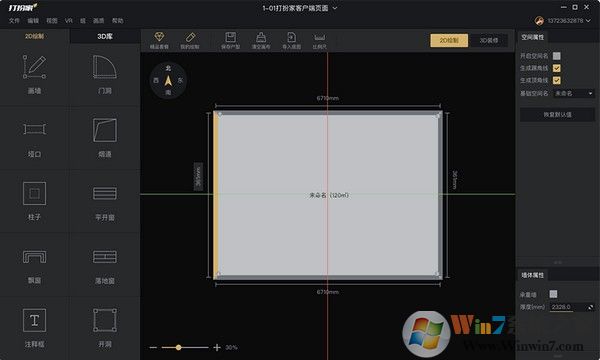Click the pencil icon in top toolbar
Viewport: 600px width, 360px height.
[190, 37]
